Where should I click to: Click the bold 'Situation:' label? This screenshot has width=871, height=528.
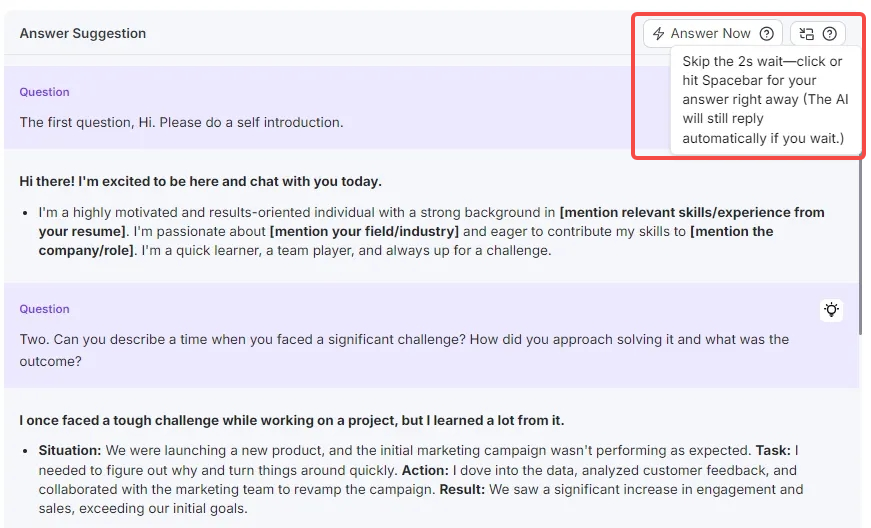tap(70, 451)
